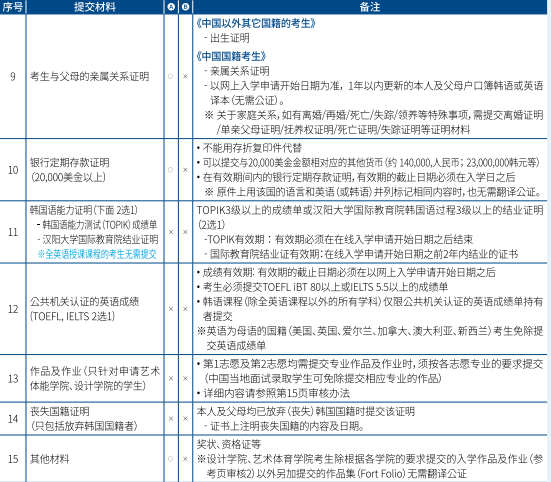This screenshot has width=551, height=482.
Task: Click the 备注 column header
Action: [x=370, y=7]
